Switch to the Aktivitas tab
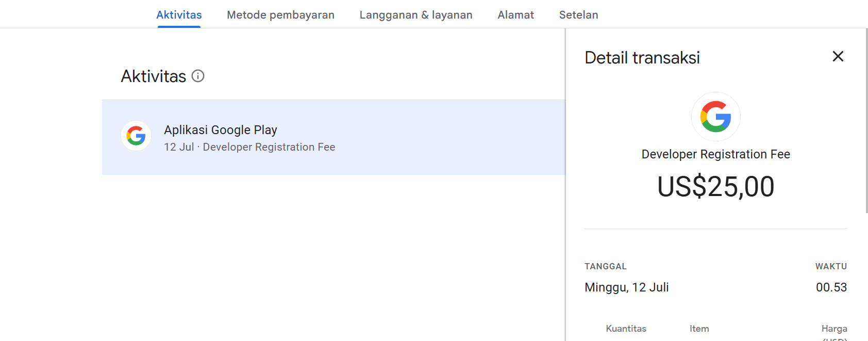This screenshot has height=341, width=868. 179,15
